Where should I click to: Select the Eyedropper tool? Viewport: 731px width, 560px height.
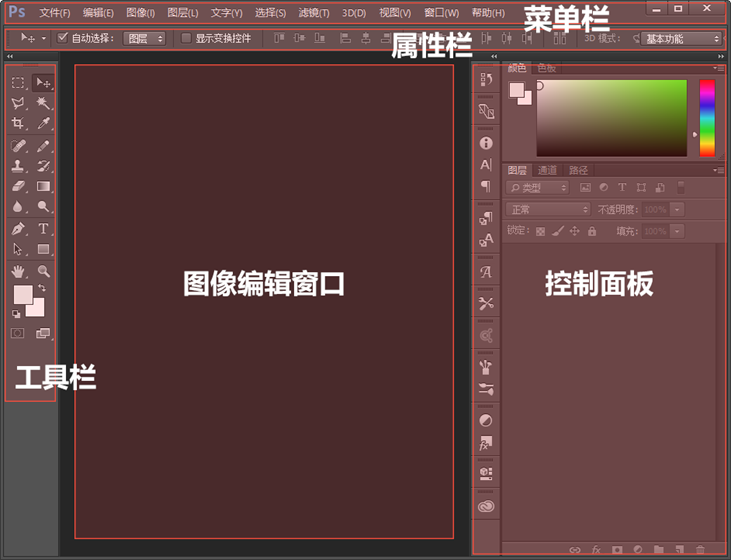coord(44,124)
